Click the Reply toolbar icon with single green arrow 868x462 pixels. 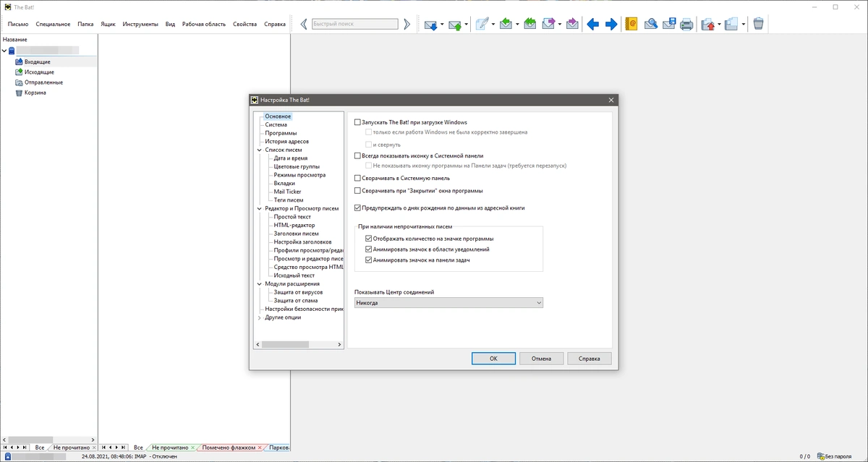506,24
